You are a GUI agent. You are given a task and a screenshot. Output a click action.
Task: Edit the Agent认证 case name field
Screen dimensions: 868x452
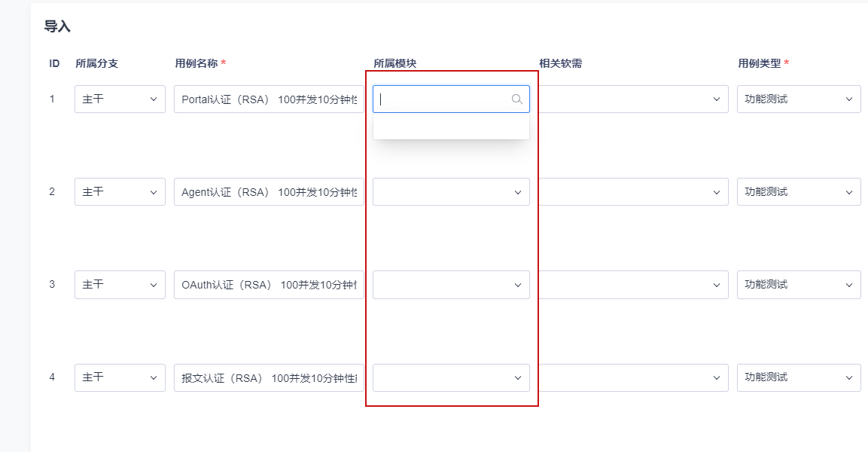click(x=269, y=192)
